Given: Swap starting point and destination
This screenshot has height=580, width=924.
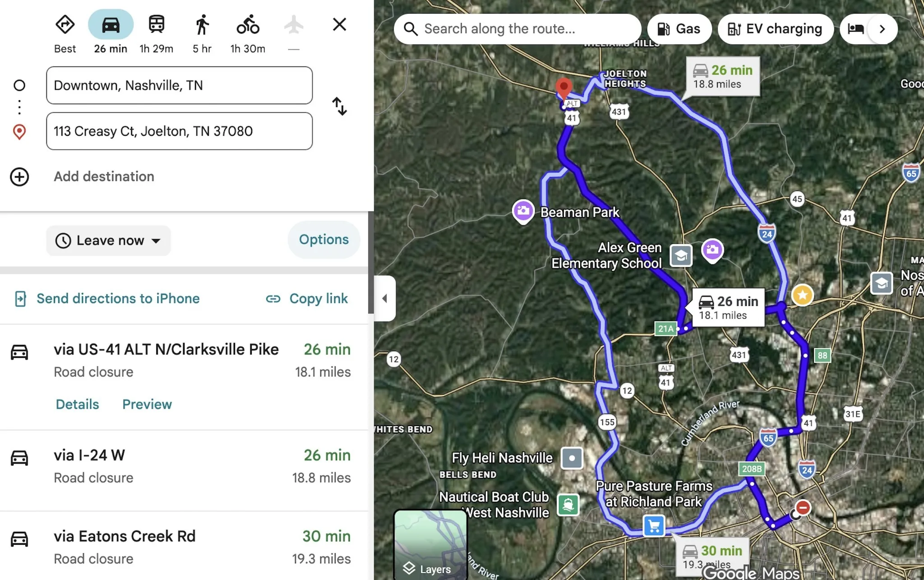Looking at the screenshot, I should click(x=339, y=107).
